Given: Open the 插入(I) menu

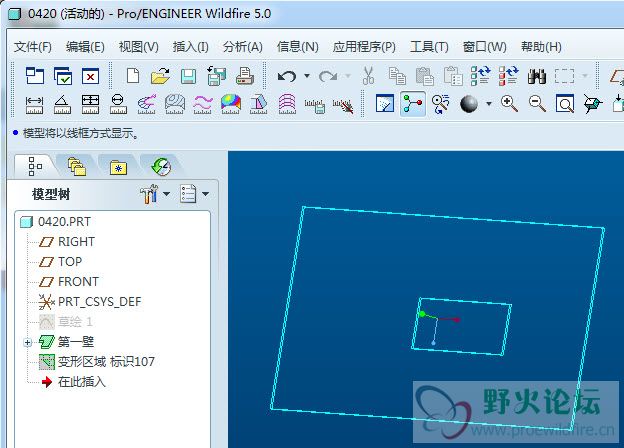Looking at the screenshot, I should tap(191, 47).
